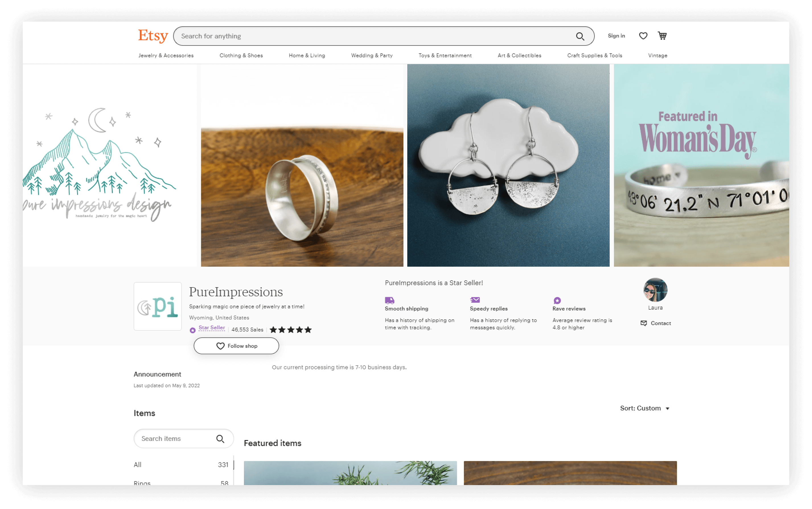Click Laura's profile avatar
Screen dimensions: 812x509
tap(655, 289)
